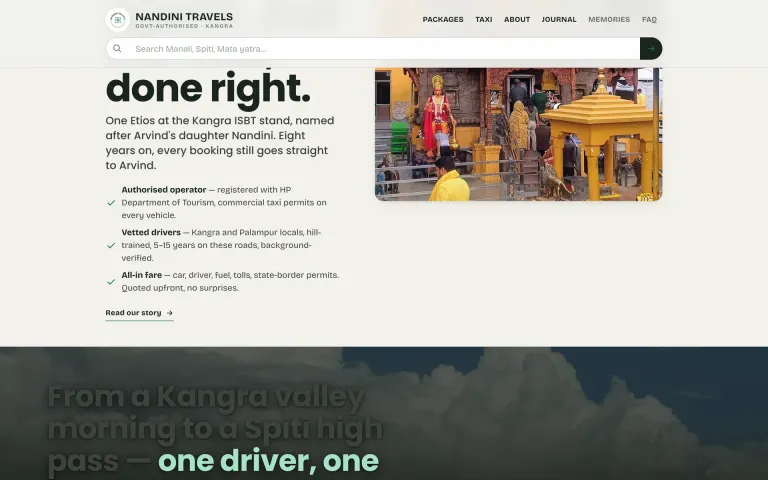768x480 pixels.
Task: Open the Taxi menu item
Action: (483, 20)
